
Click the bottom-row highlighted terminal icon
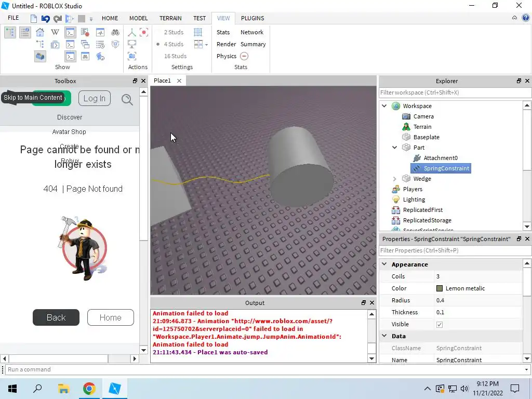point(70,56)
